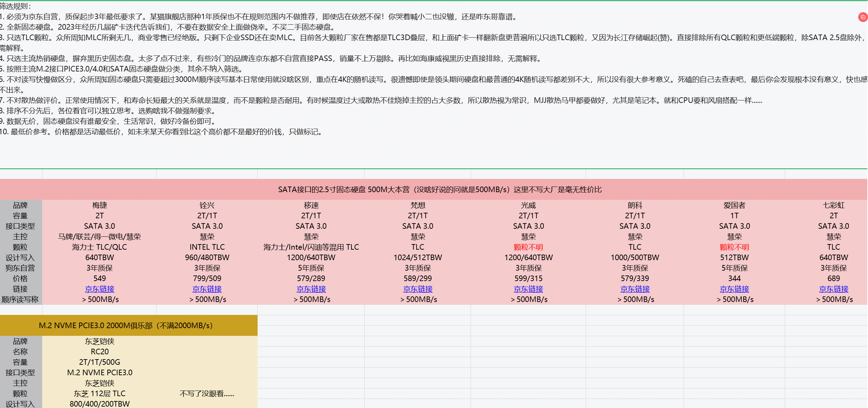
Task: Open 京东链接 under 七彩虹 column
Action: click(833, 289)
